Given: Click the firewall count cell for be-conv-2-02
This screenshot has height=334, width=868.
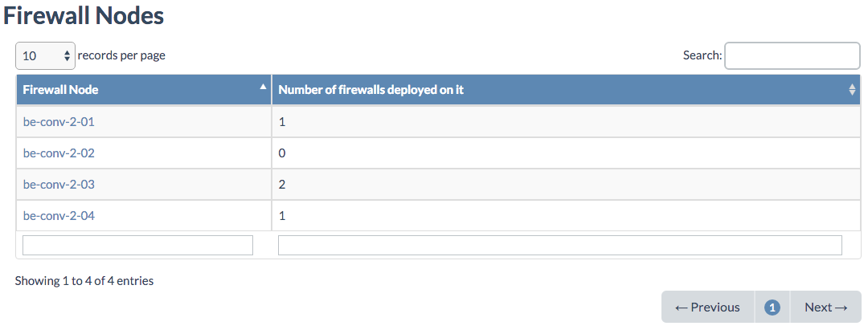Looking at the screenshot, I should pos(282,153).
